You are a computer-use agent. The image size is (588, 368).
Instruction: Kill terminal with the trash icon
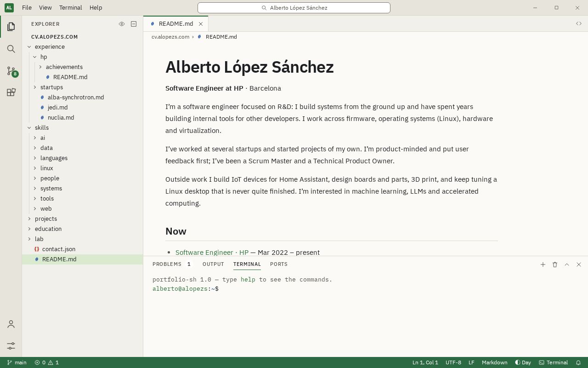[555, 264]
